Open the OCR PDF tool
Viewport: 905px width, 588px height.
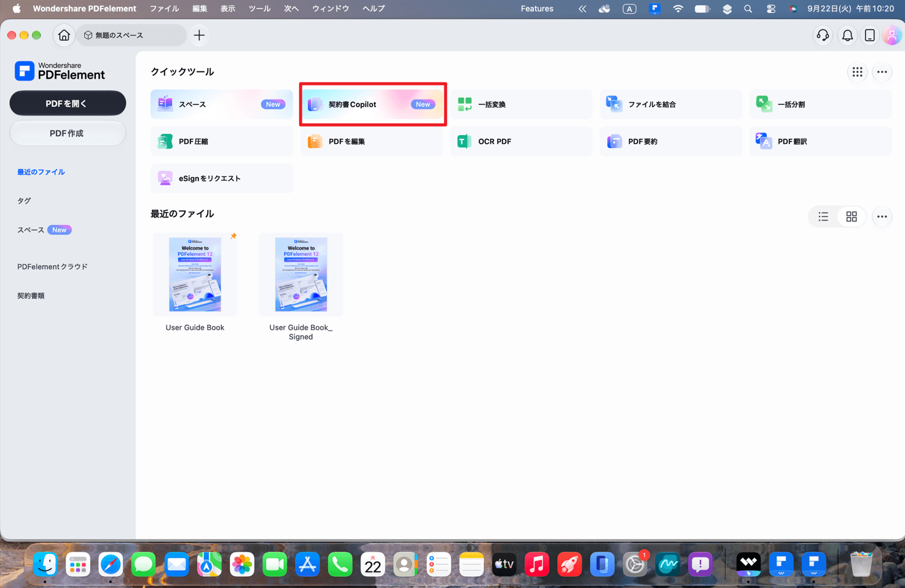(x=522, y=141)
